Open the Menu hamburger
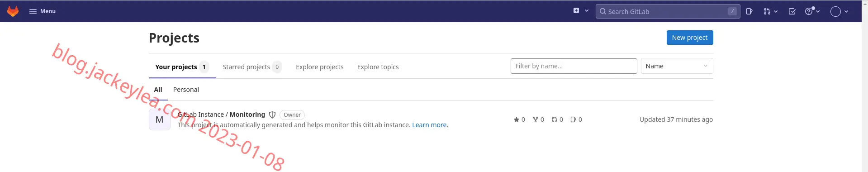 (x=43, y=11)
